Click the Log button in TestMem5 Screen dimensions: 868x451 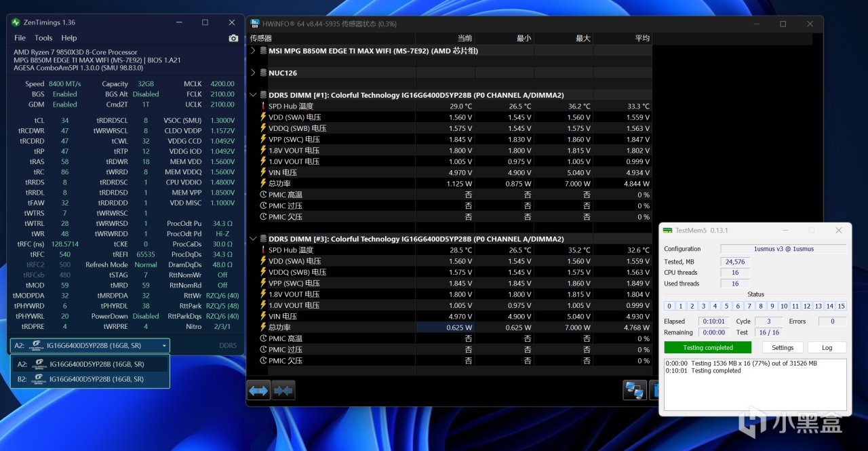tap(827, 347)
